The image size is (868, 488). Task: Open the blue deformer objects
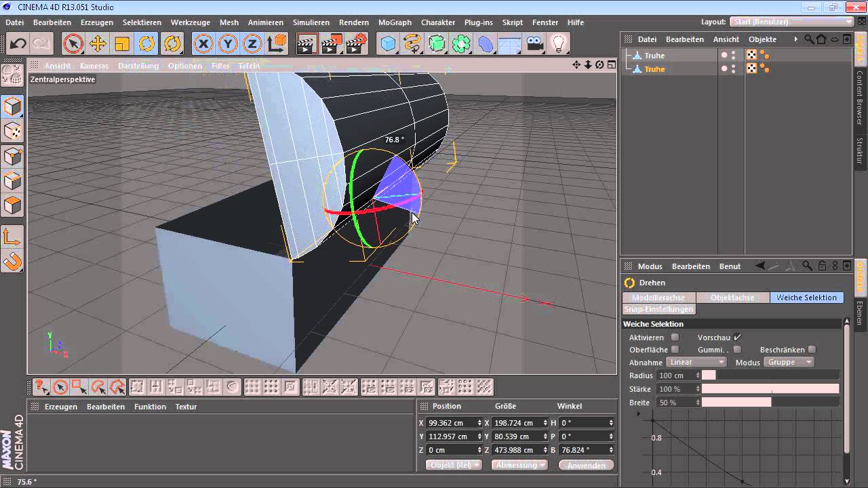(486, 45)
